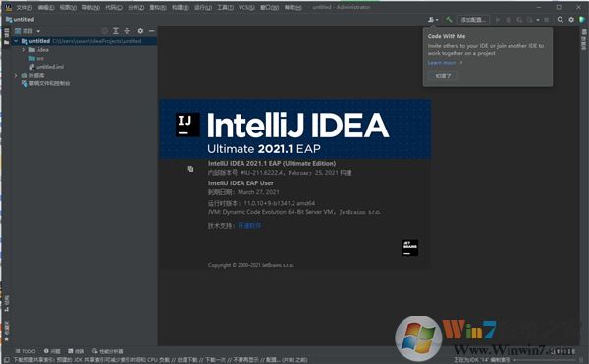This screenshot has width=589, height=364.
Task: Open the 文件(F) File menu
Action: 24,7
